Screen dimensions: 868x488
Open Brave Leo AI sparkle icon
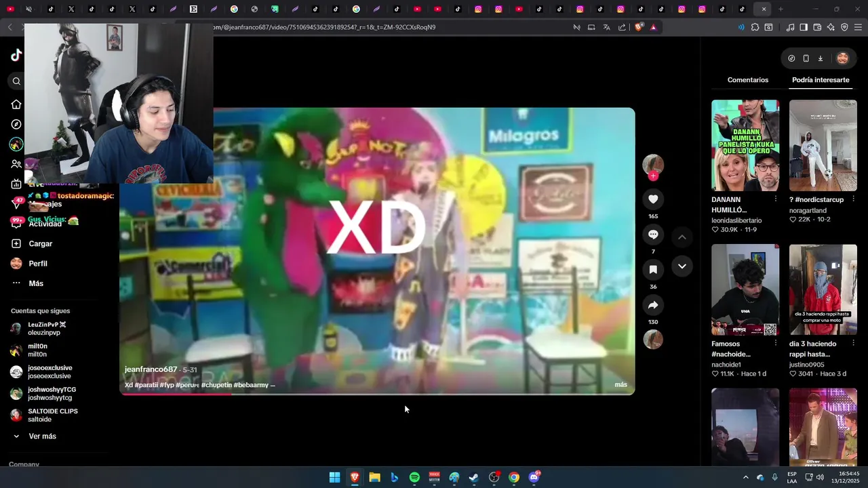point(831,27)
